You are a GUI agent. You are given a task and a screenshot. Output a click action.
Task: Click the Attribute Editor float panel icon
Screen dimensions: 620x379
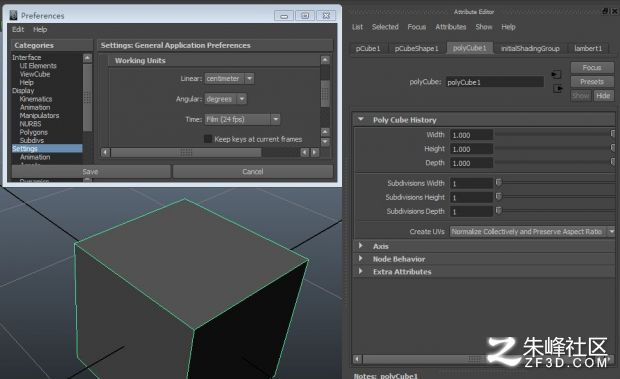605,11
